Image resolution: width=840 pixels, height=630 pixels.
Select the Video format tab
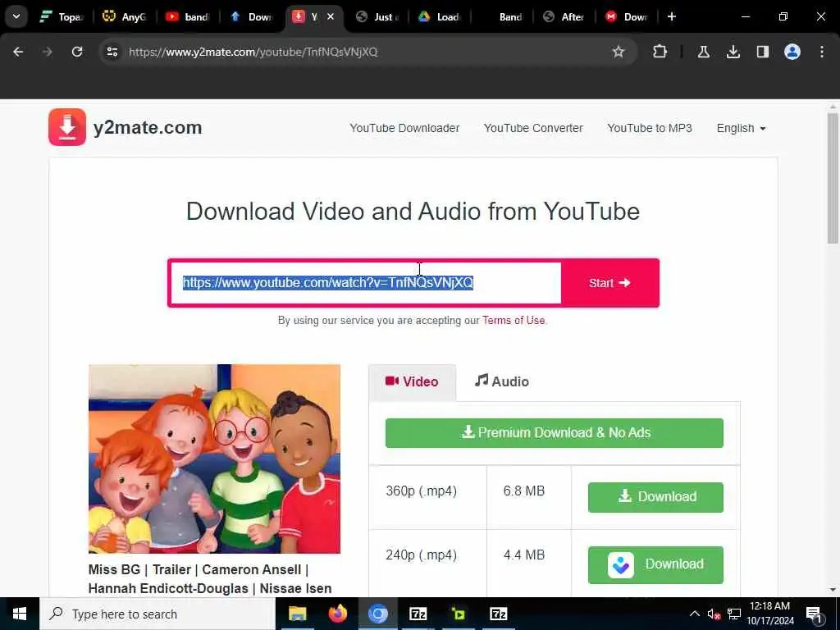(412, 382)
